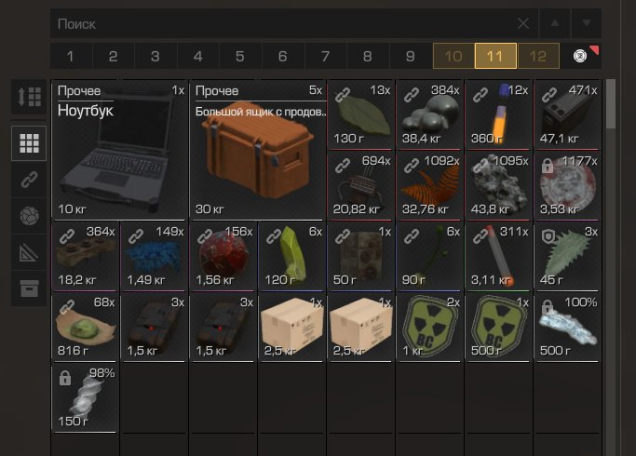Open inventory page 5
636x456 pixels.
pyautogui.click(x=240, y=56)
